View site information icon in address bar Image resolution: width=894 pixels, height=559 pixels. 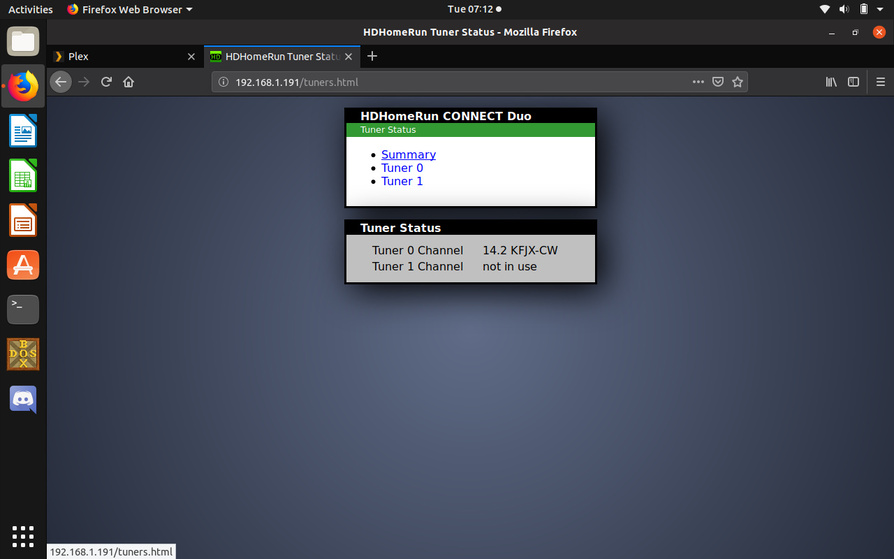[224, 82]
